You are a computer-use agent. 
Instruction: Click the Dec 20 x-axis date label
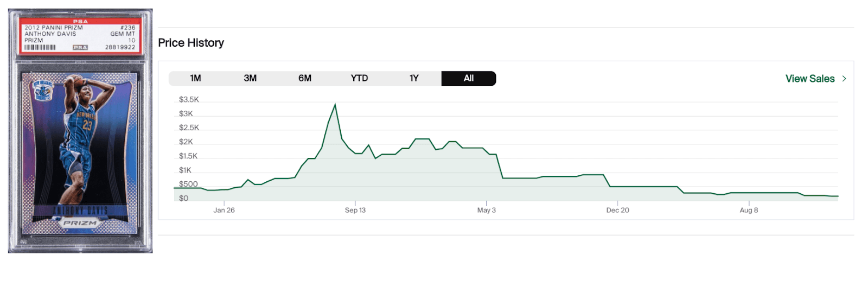click(618, 210)
